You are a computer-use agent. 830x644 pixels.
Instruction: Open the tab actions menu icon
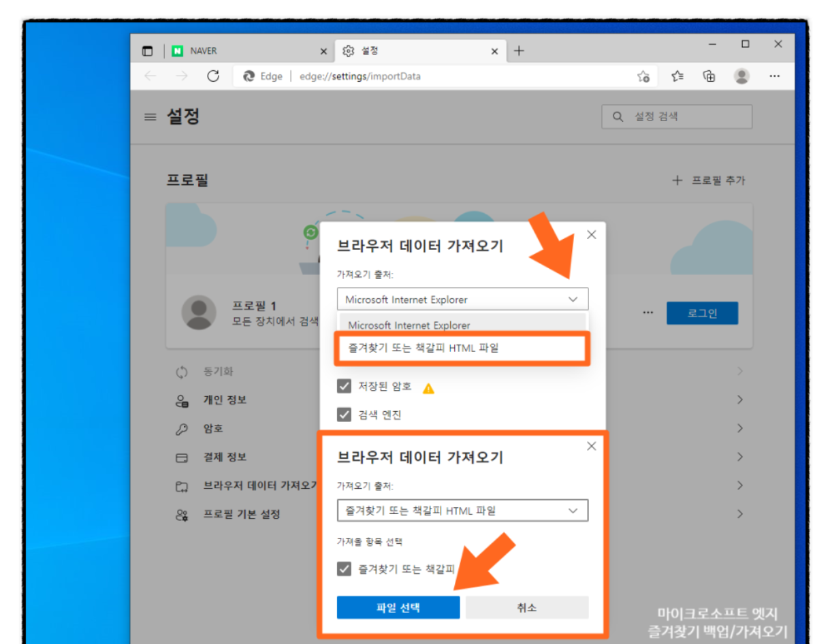(148, 51)
